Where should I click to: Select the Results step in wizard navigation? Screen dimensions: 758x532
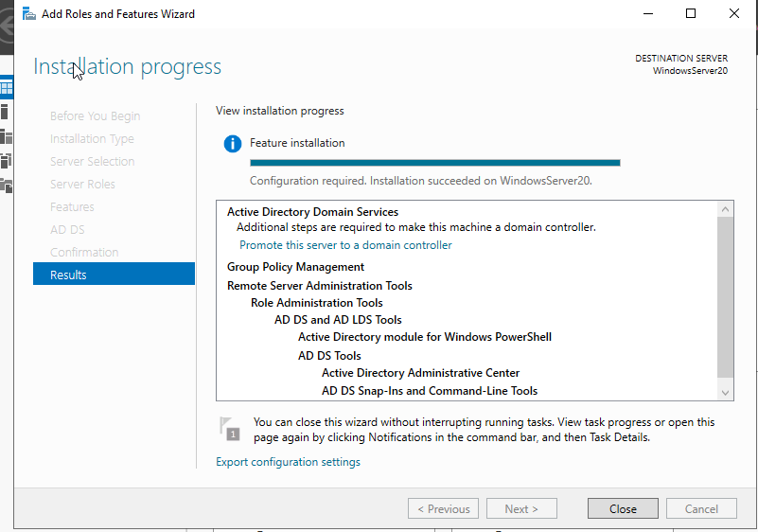click(x=114, y=275)
